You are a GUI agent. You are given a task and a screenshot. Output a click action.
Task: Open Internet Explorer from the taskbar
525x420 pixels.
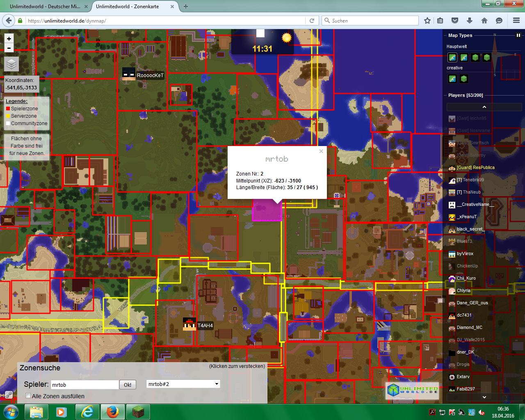coord(87,412)
